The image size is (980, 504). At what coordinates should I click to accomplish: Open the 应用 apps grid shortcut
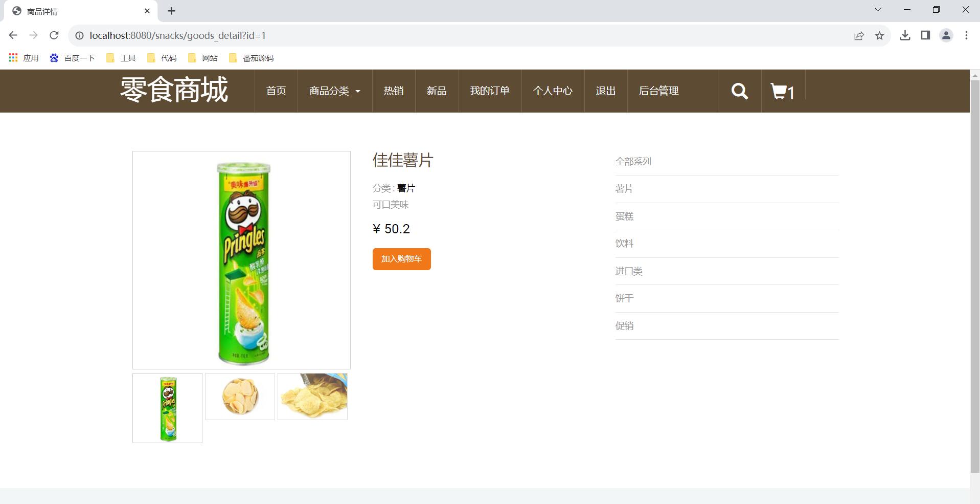(24, 58)
